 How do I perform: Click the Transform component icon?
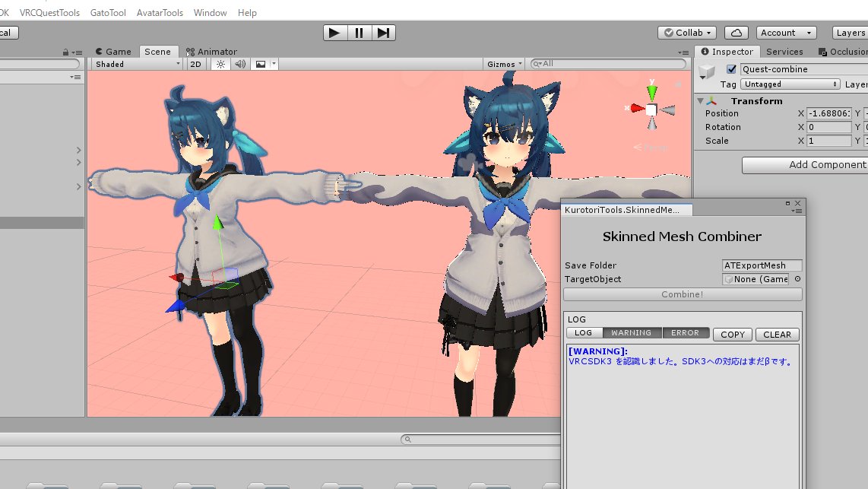point(711,101)
